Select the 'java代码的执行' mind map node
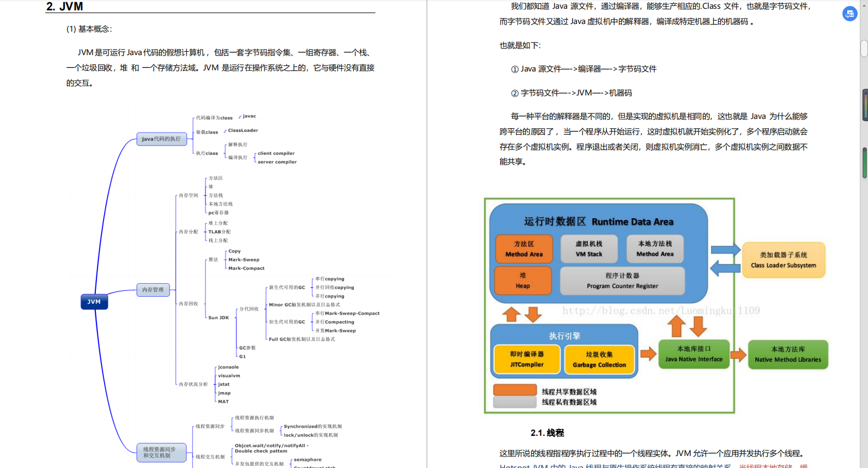868x468 pixels. point(161,139)
